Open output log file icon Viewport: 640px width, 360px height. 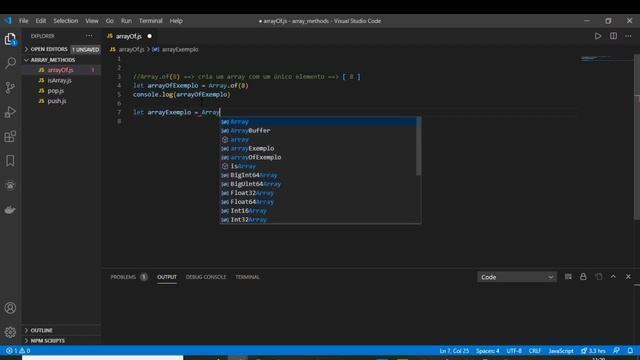pos(599,277)
